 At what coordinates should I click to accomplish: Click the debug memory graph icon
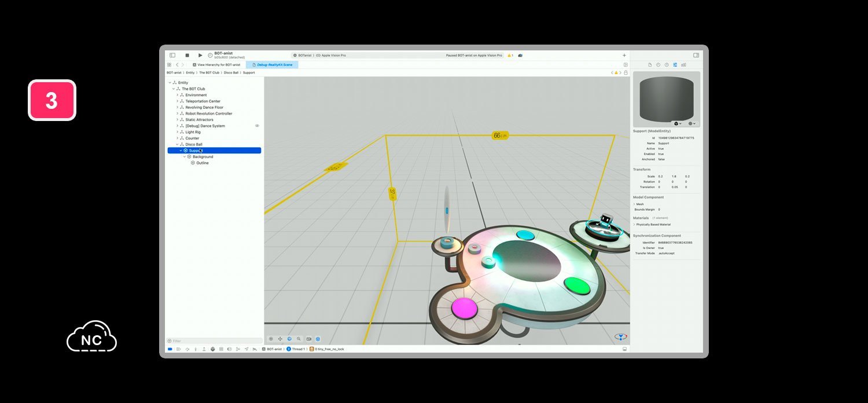tap(238, 349)
